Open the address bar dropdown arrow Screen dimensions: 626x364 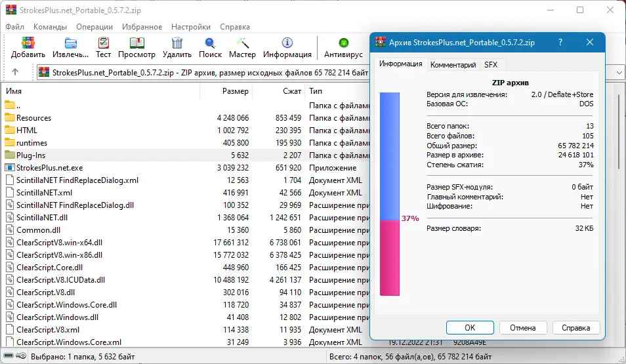619,73
